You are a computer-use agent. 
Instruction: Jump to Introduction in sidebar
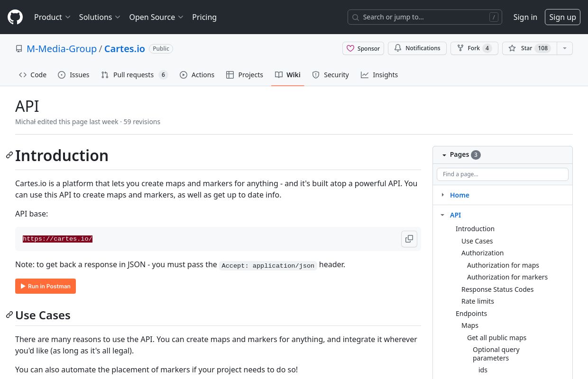475,229
